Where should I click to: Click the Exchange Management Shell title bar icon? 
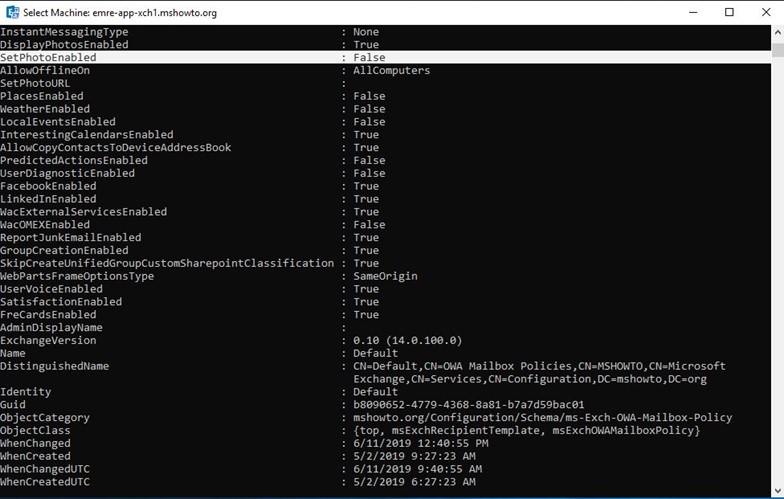pos(12,12)
